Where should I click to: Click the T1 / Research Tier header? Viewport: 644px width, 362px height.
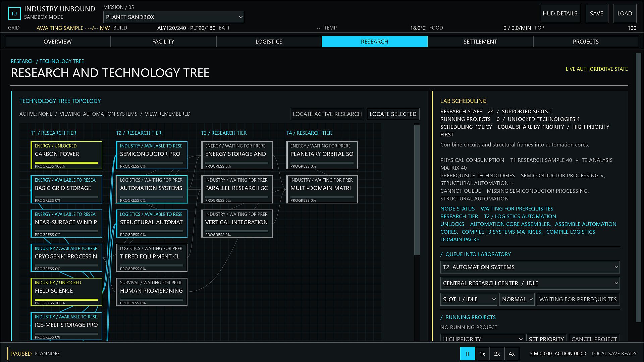point(53,133)
